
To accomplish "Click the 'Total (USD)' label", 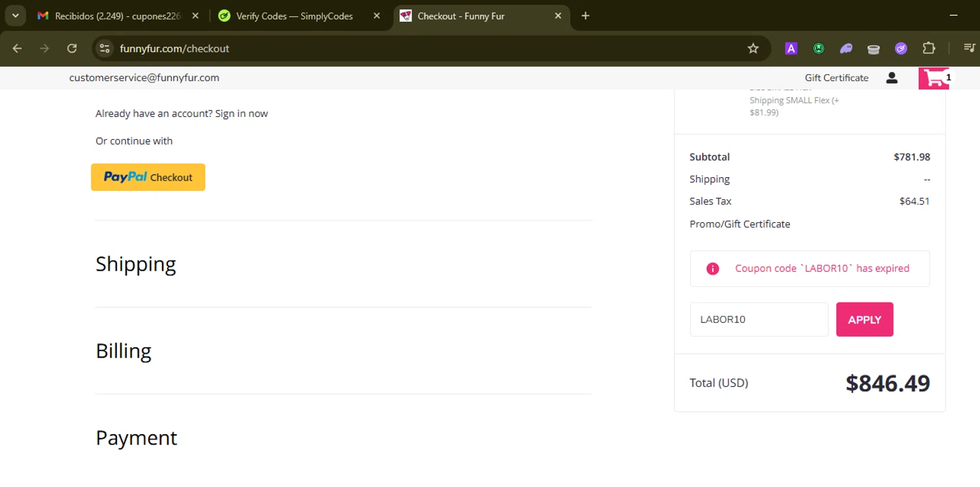I will coord(719,383).
